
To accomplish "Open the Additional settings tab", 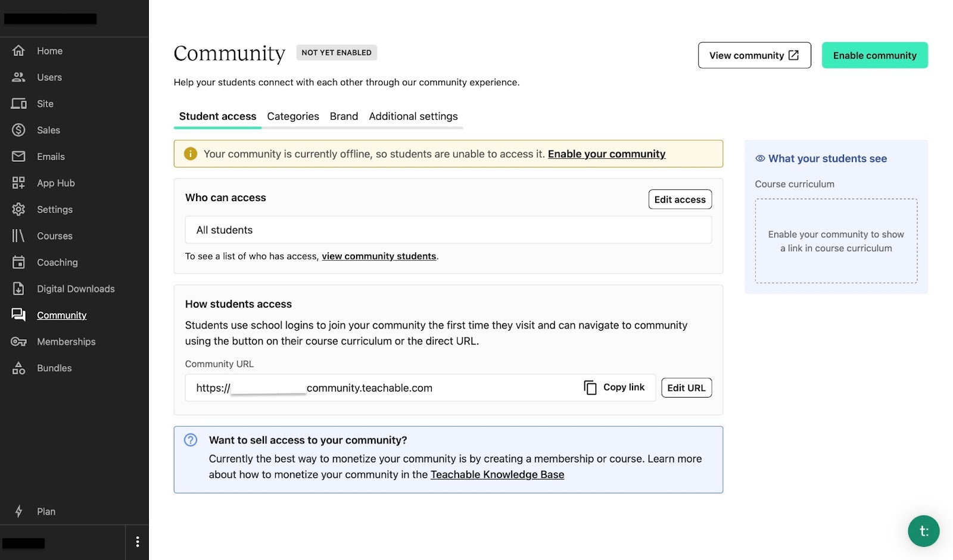I will click(x=413, y=116).
